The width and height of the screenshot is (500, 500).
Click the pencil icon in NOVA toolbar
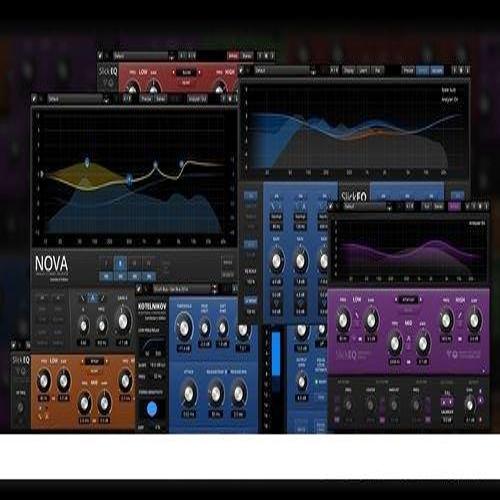(35, 99)
